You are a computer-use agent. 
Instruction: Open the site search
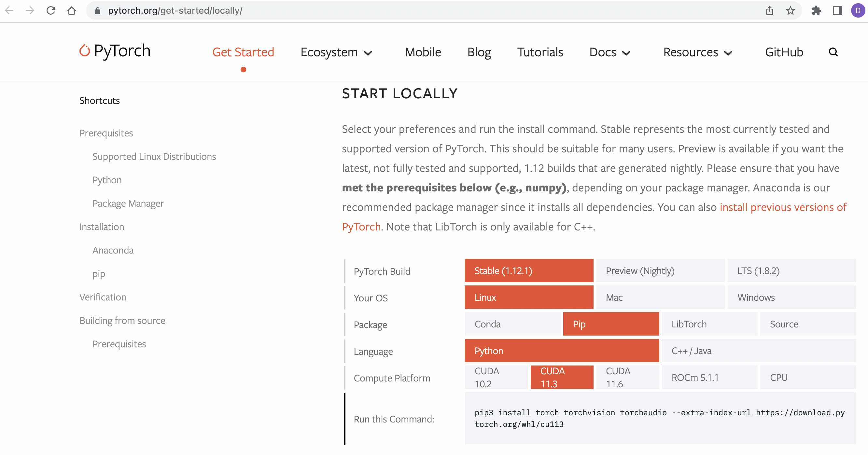tap(833, 52)
